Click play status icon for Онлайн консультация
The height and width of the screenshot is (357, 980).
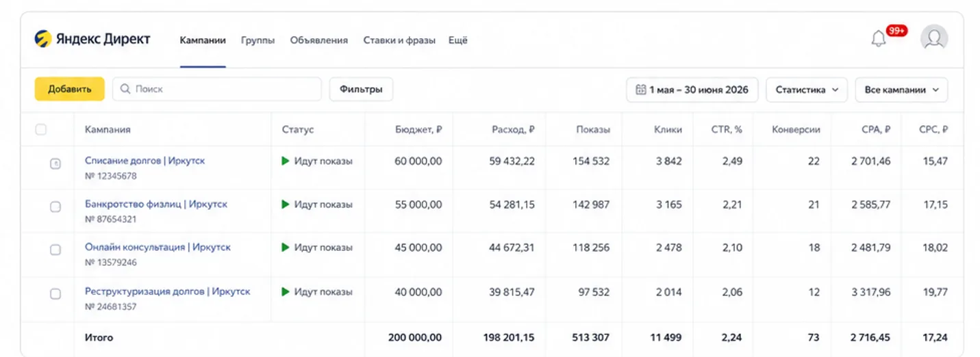pos(286,248)
